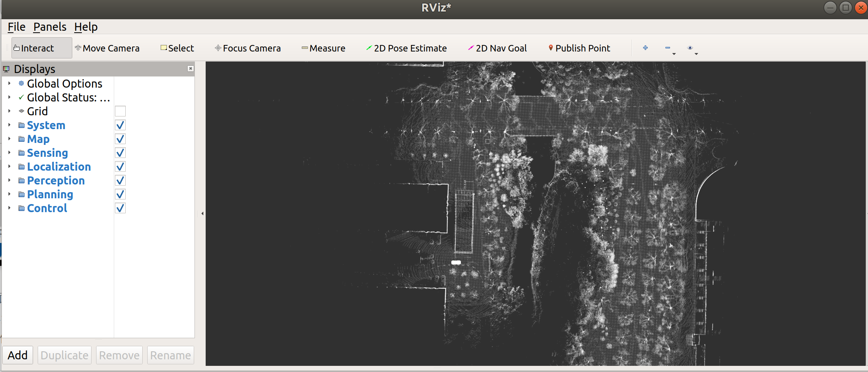Expand the Sensing group
This screenshot has height=372, width=868.
pos(9,153)
